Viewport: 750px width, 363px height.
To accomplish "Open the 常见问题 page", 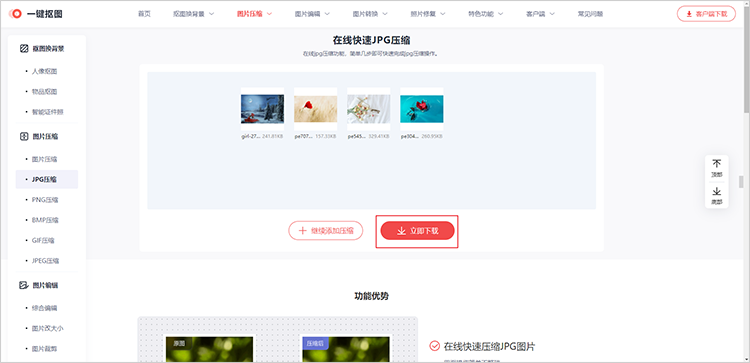I will [590, 14].
